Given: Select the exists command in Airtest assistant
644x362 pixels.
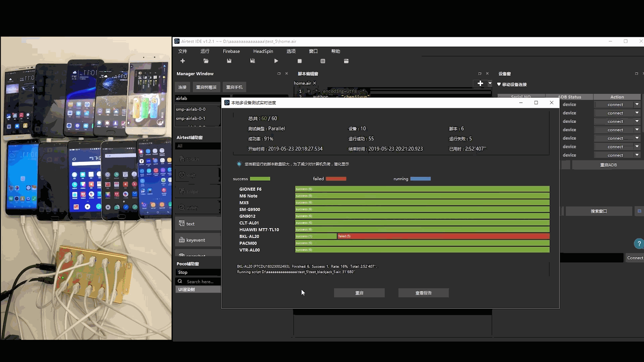Looking at the screenshot, I should click(198, 207).
